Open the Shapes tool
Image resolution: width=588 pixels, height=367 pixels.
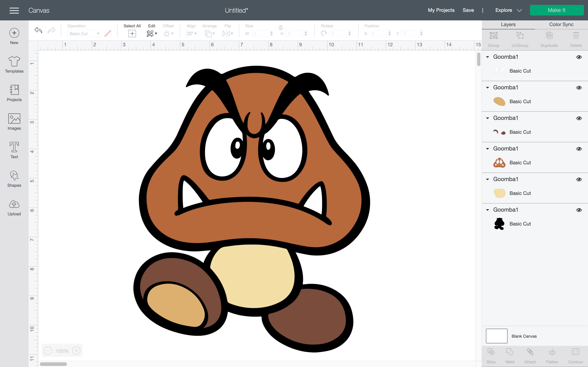14,178
